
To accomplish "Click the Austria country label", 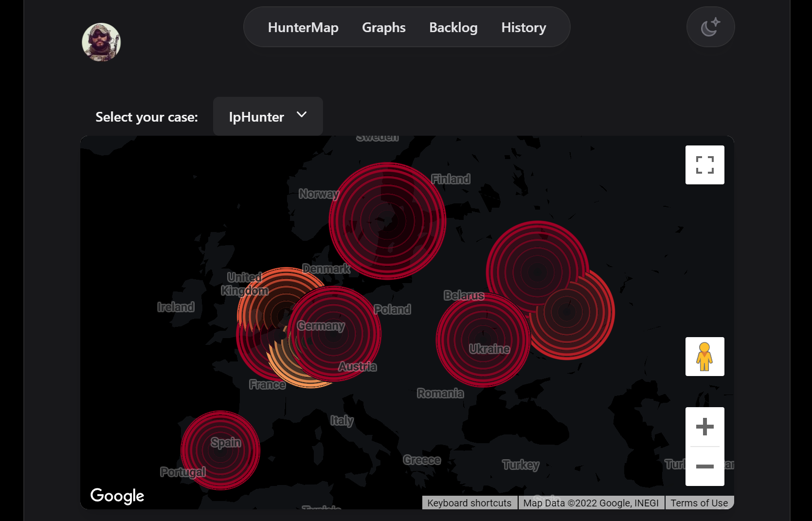I will pyautogui.click(x=358, y=366).
